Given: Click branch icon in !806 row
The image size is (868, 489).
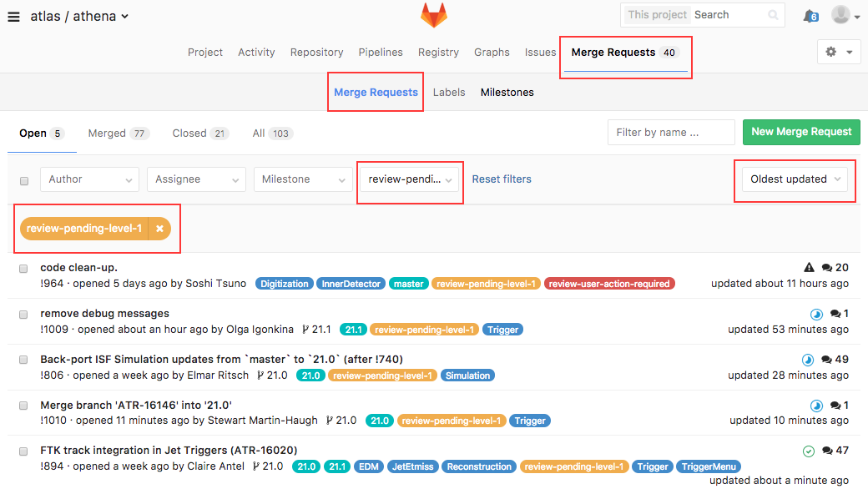Looking at the screenshot, I should pos(260,376).
